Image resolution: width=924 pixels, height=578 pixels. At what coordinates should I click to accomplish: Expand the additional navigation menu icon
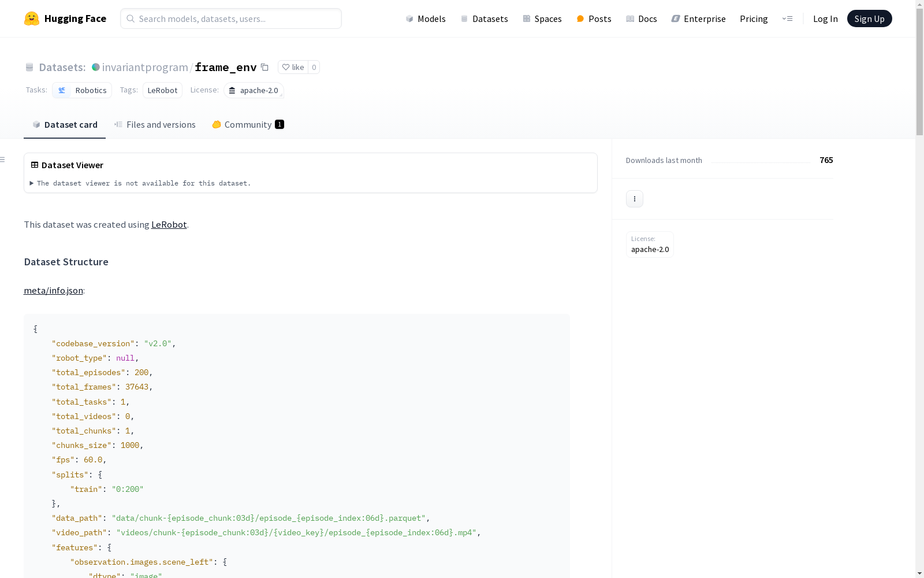pos(787,18)
